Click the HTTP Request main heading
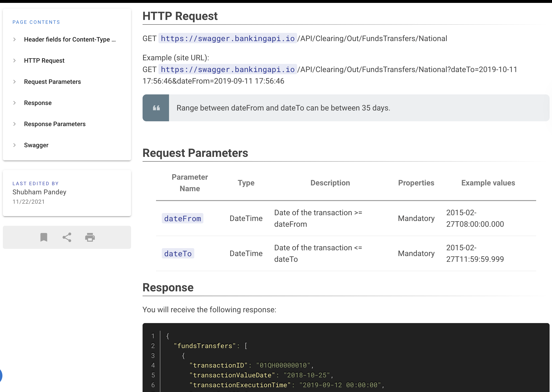Screen dimensions: 552x392 180,16
